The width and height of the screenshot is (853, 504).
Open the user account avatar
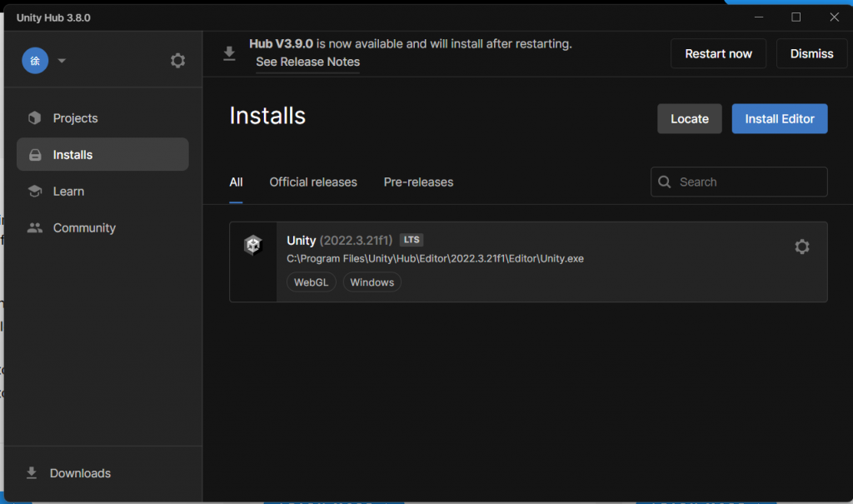click(x=35, y=61)
